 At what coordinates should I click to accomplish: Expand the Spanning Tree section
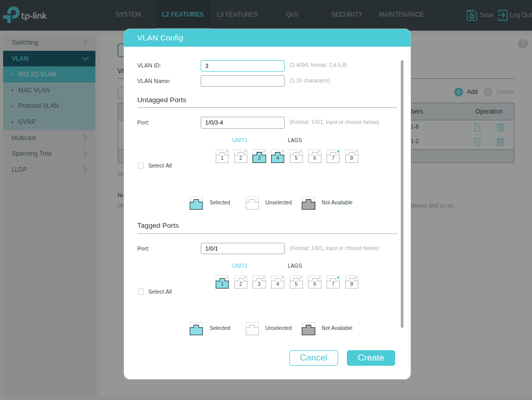(49, 154)
